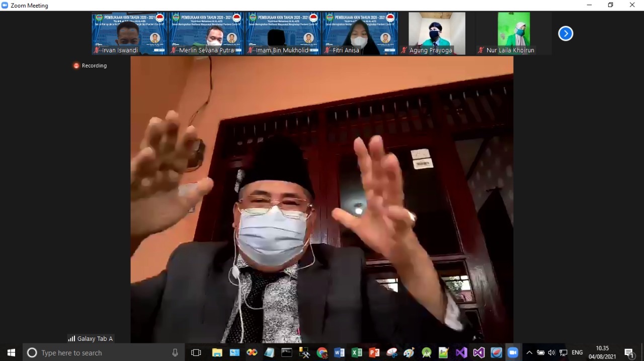Select Merlin Sevana Putra's video thumbnail
This screenshot has height=361, width=644.
[x=206, y=33]
